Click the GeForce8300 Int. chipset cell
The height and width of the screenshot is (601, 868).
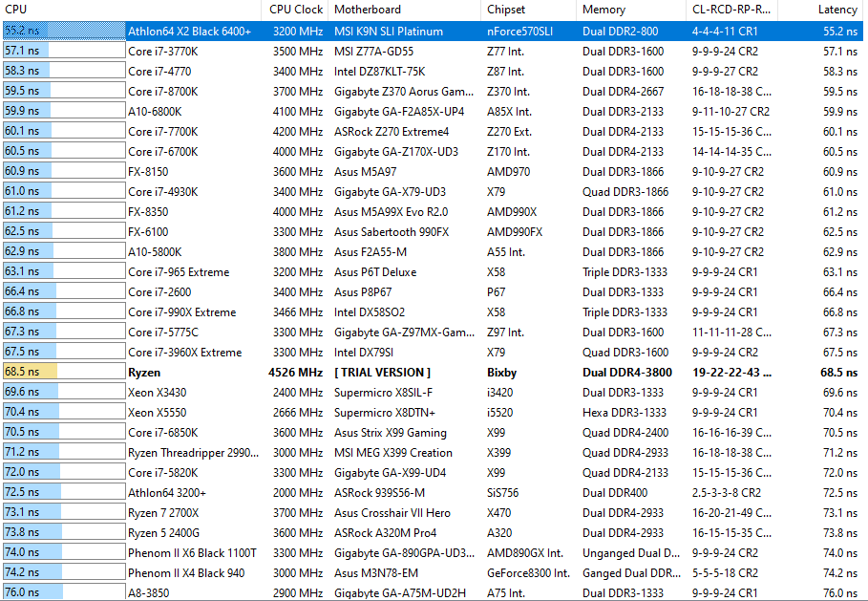pyautogui.click(x=528, y=573)
